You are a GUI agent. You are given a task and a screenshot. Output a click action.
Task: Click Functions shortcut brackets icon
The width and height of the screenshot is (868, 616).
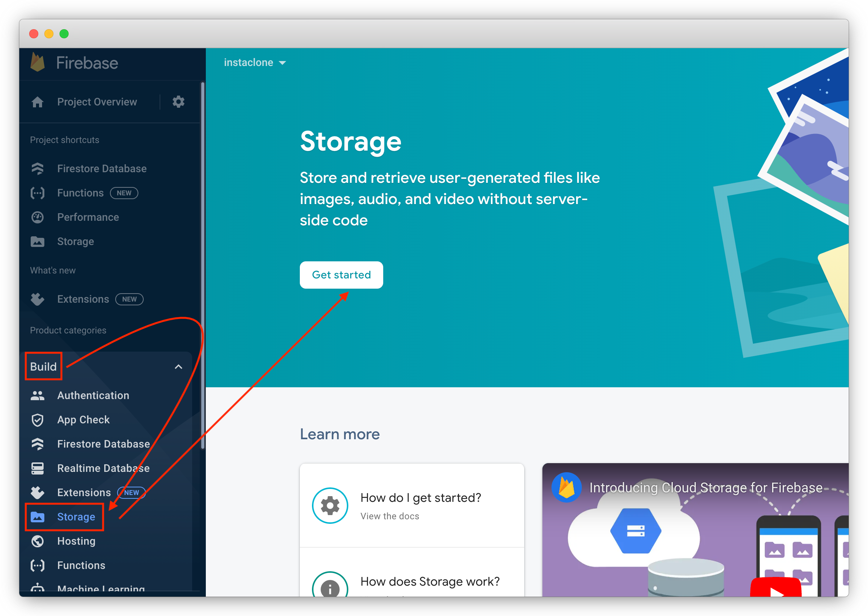(38, 193)
